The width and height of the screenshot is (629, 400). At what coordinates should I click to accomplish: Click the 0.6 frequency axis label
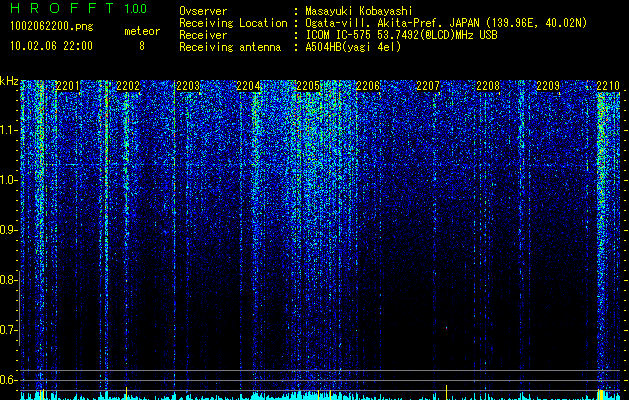point(8,380)
